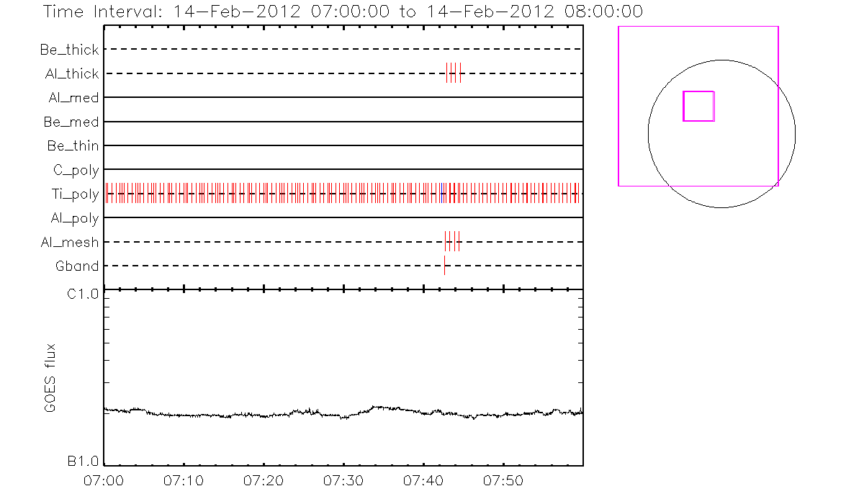Click the red exposure marks on Al_thick row
Image resolution: width=864 pixels, height=504 pixels.
[x=453, y=73]
